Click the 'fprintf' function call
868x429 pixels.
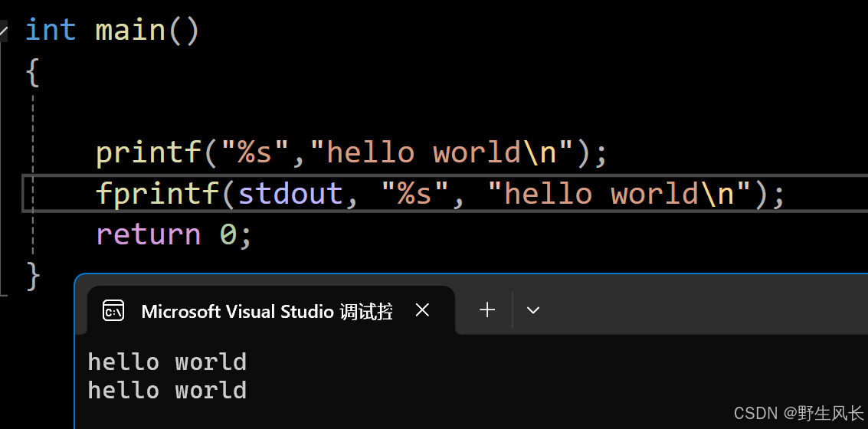[158, 193]
